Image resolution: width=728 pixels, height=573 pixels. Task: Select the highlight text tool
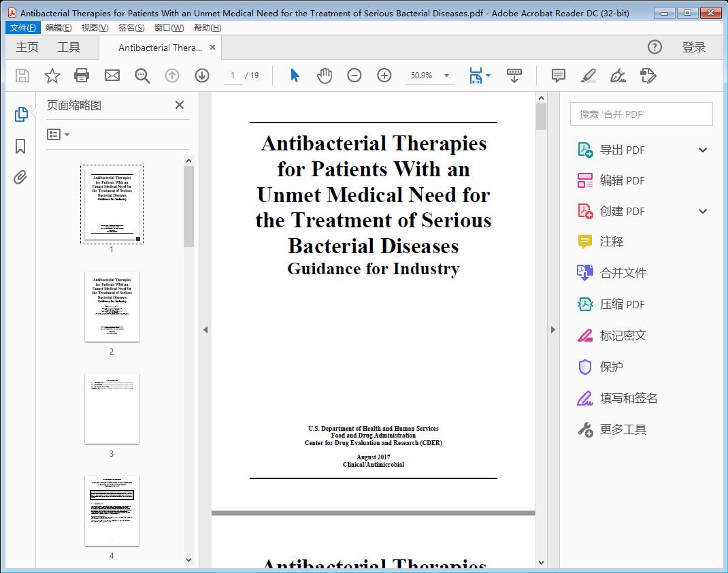click(x=588, y=76)
